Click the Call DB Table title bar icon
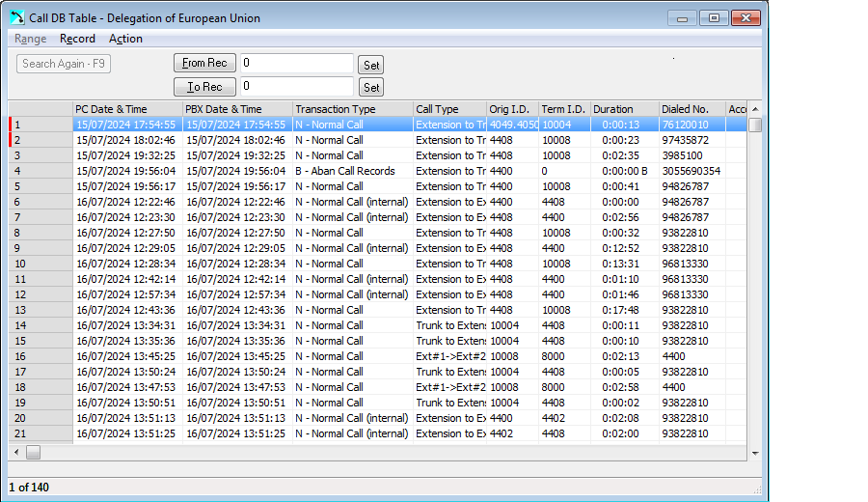 [x=17, y=18]
